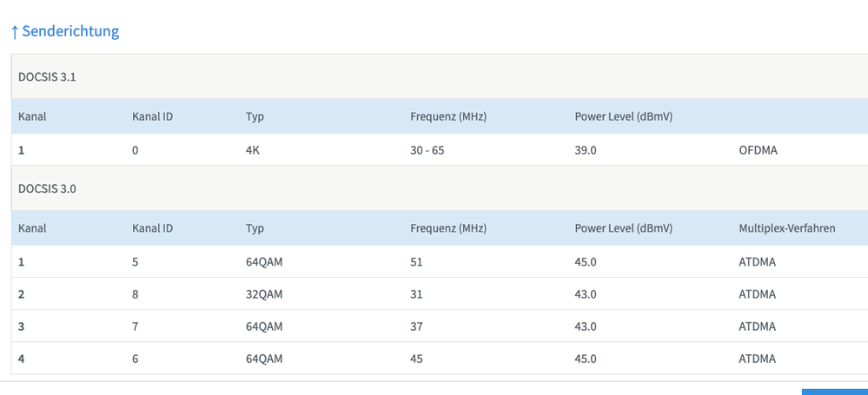Click frequency value 31 of channel 2
868x395 pixels.
pyautogui.click(x=416, y=294)
